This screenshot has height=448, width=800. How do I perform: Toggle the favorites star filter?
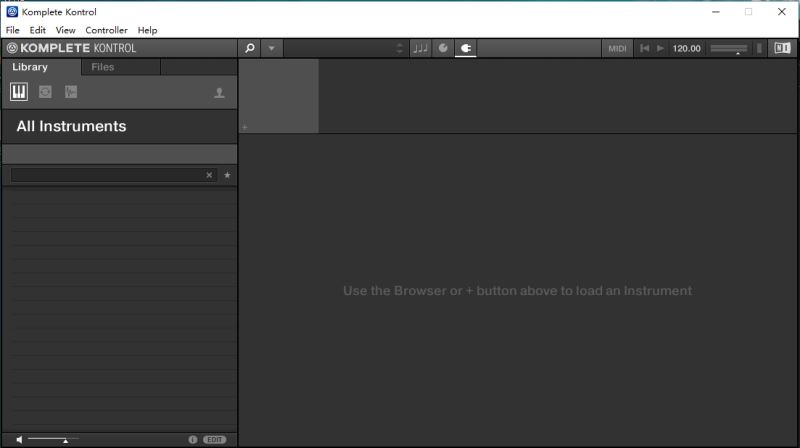point(227,175)
